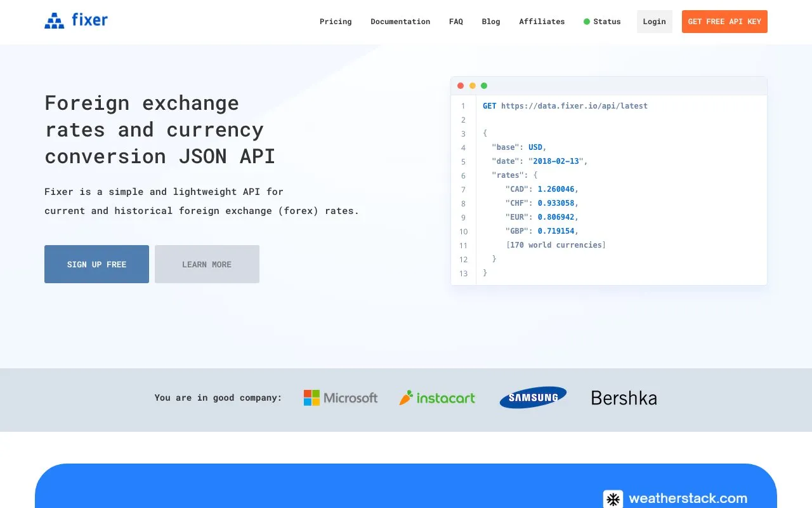Click GET FREE API KEY button
Screen dimensions: 812x508
pos(724,22)
